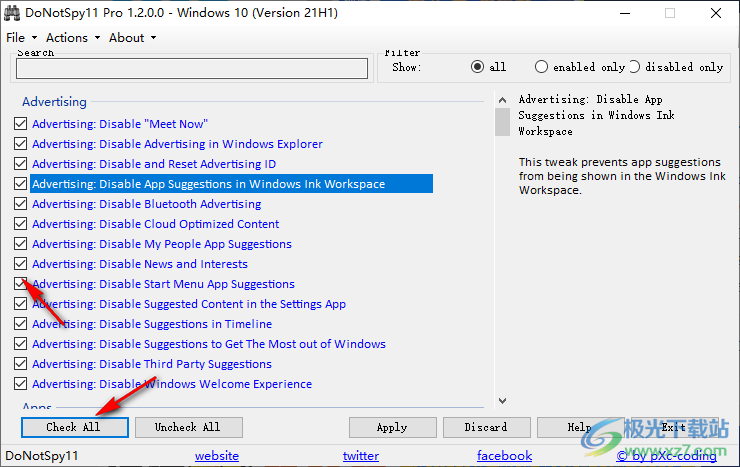Select 'Disable Start Menu App Suggestions' entry
Viewport: 740px width, 467px height.
tap(163, 284)
